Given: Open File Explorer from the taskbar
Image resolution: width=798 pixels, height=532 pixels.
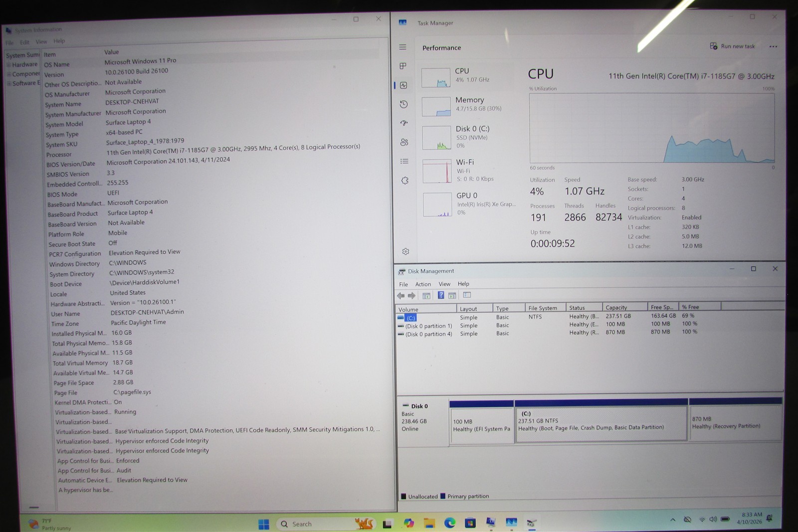Looking at the screenshot, I should click(429, 523).
